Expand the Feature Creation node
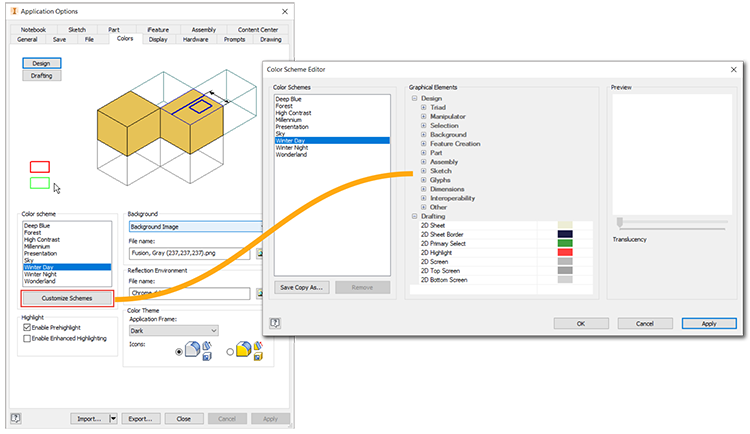Viewport: 750px width, 434px height. coord(423,144)
